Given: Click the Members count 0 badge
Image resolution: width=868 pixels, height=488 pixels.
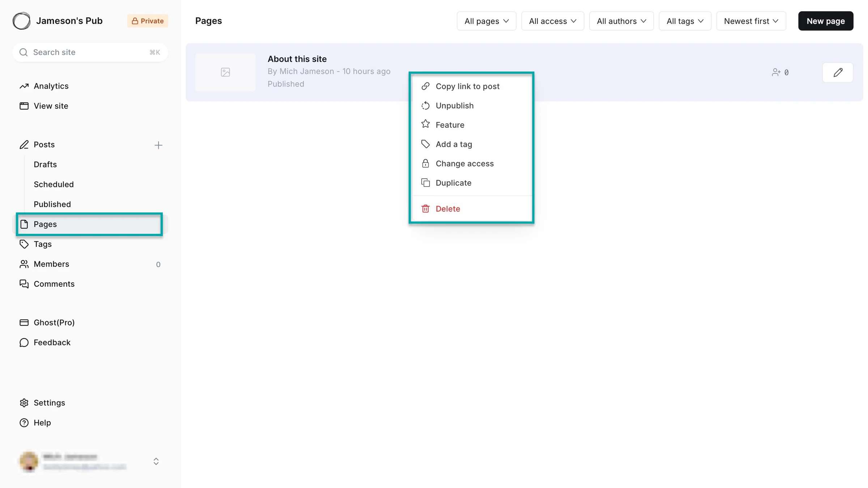Looking at the screenshot, I should [x=158, y=265].
